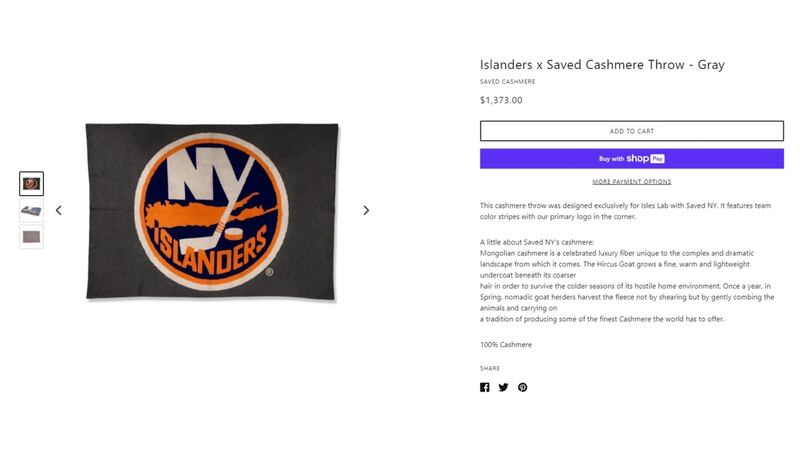
Task: Select third thumbnail of plain gray throw
Action: [x=31, y=236]
